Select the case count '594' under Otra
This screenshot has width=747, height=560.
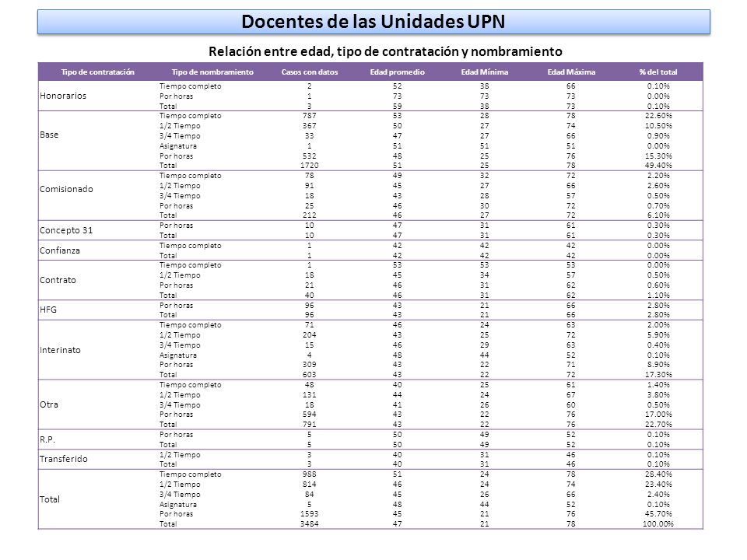pyautogui.click(x=309, y=415)
